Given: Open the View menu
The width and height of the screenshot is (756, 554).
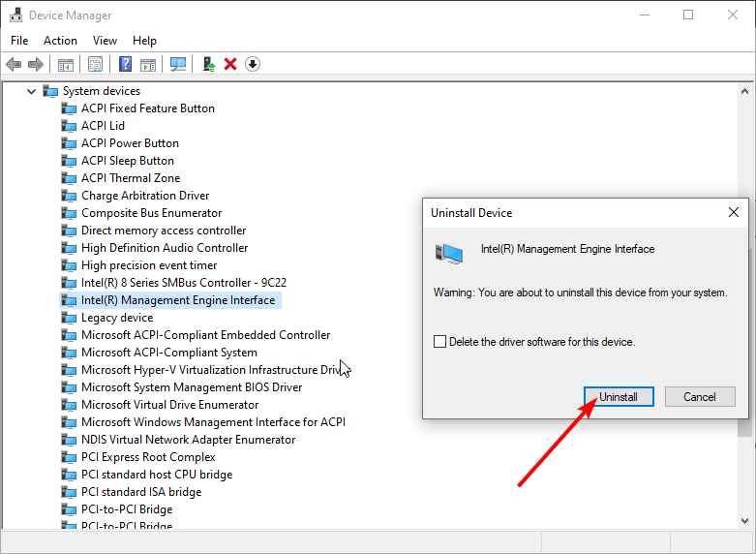Looking at the screenshot, I should click(105, 41).
